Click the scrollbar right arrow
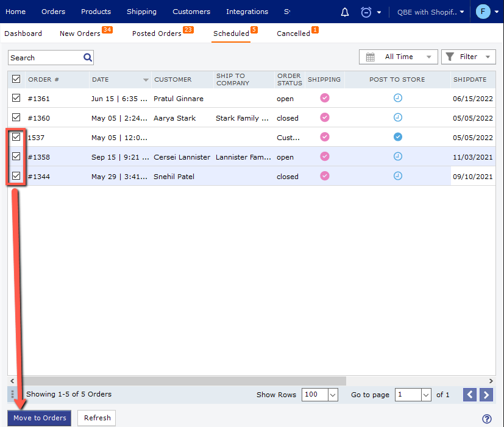 pyautogui.click(x=491, y=381)
